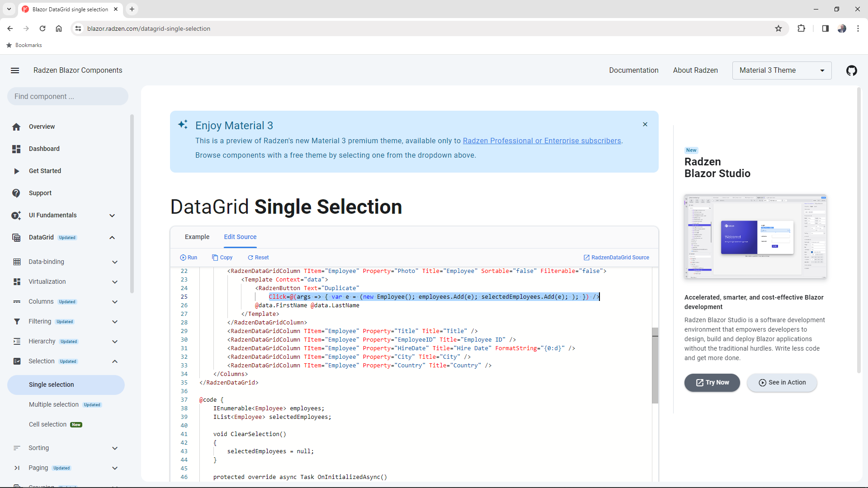Open the Documentation link
This screenshot has height=488, width=868.
[633, 70]
